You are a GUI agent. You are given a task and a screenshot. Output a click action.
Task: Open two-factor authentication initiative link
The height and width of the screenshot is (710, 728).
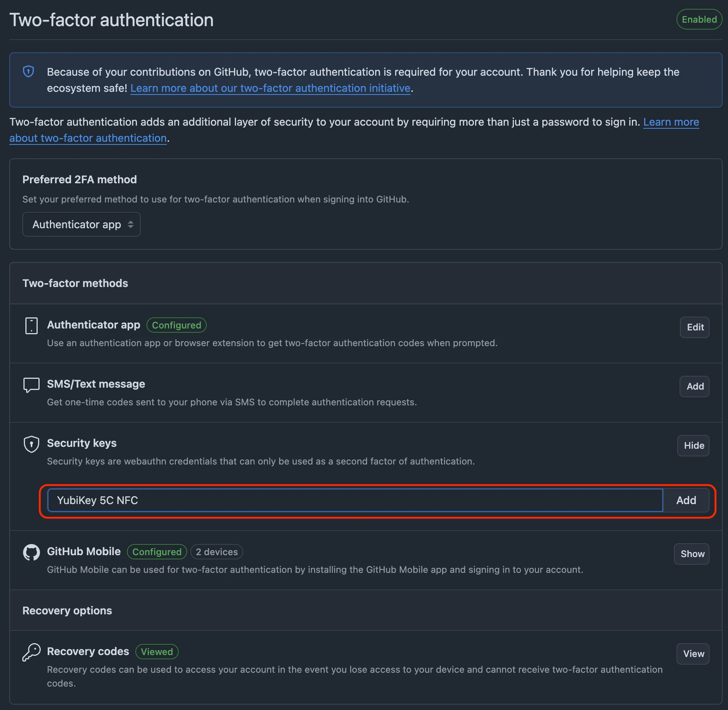click(x=271, y=88)
